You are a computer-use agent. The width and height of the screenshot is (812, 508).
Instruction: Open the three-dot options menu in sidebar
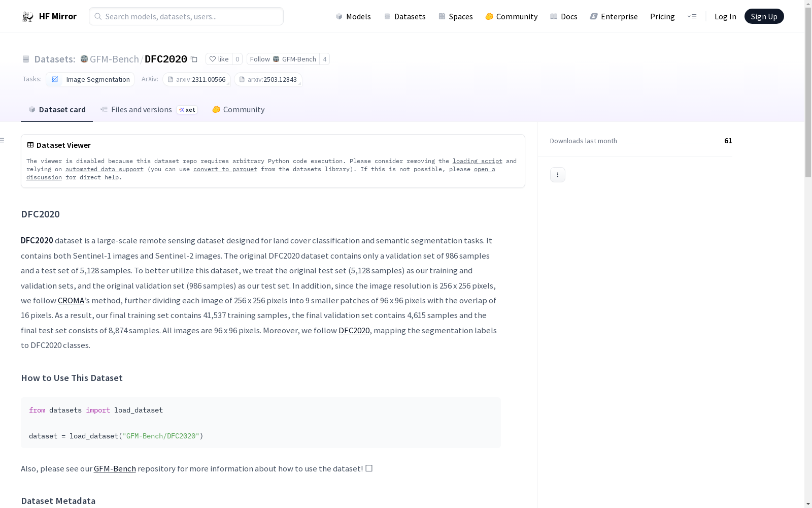coord(557,175)
